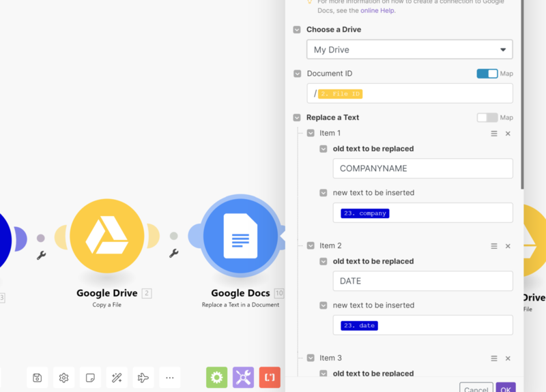
Task: Click the wrench filter icon before Google Docs
Action: tap(174, 253)
